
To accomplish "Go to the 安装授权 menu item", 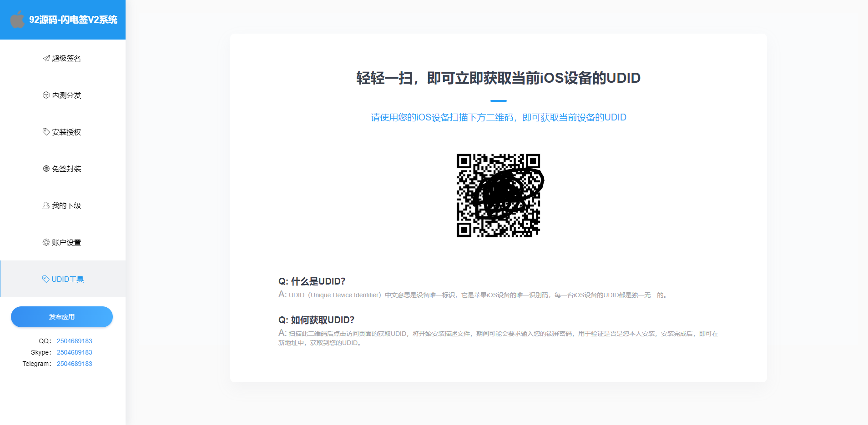I will [x=63, y=132].
